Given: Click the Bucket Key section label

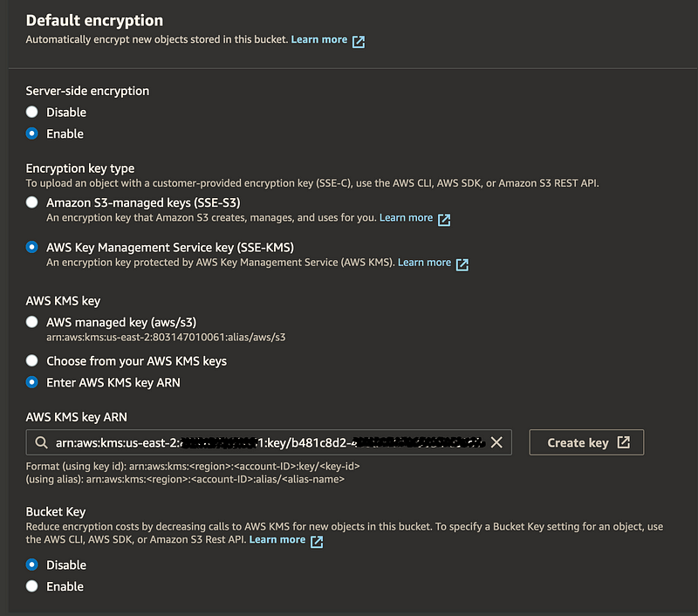Looking at the screenshot, I should (56, 512).
